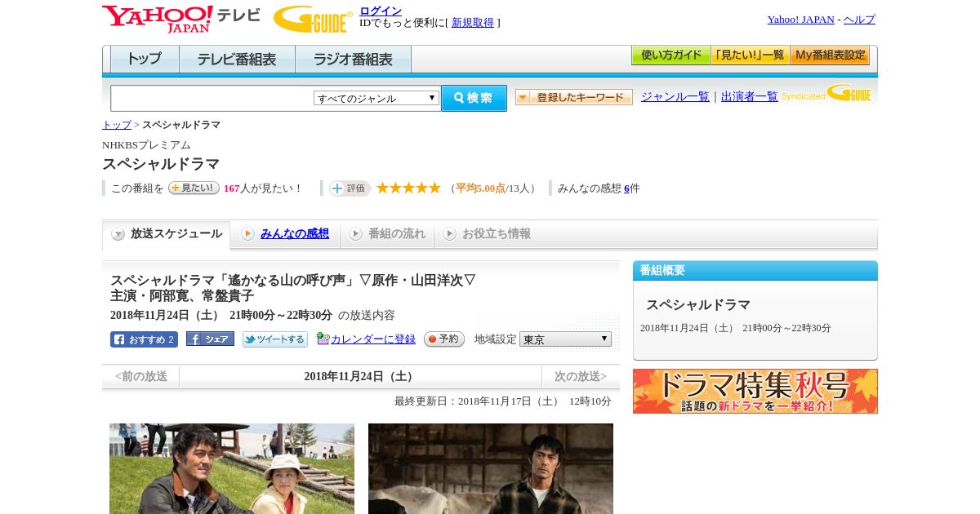This screenshot has height=514, width=980.
Task: Open the テレビ番組表 navigation tab
Action: (237, 59)
